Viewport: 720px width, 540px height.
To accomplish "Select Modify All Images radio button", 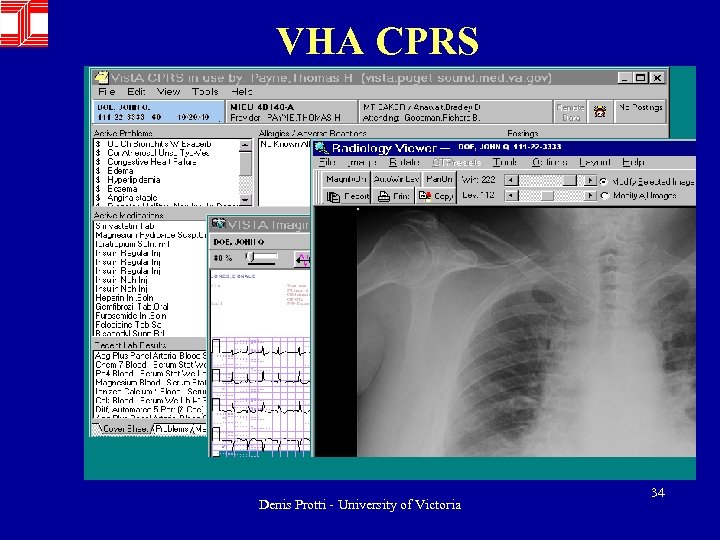I will 604,196.
